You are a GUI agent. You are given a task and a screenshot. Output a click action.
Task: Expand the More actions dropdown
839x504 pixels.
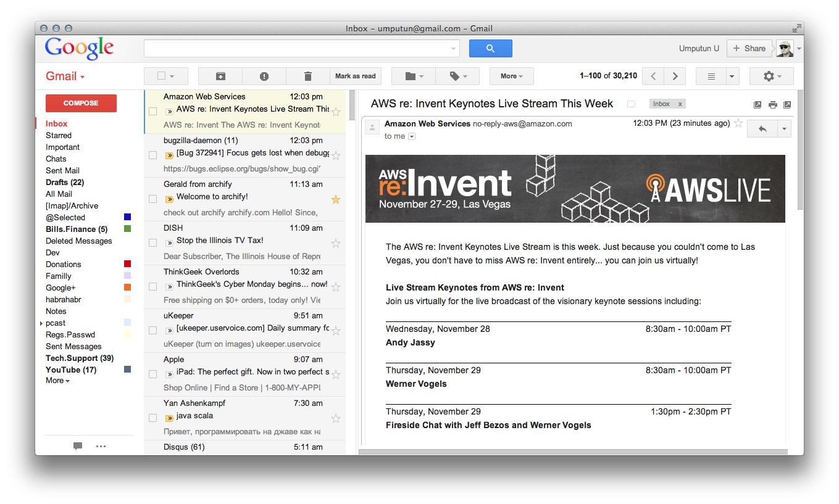pos(511,76)
